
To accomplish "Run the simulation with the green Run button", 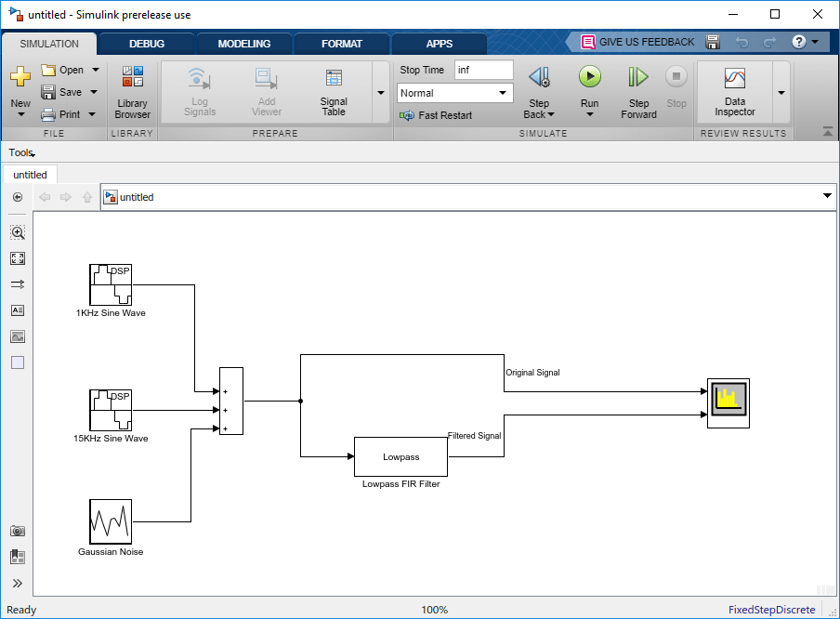I will tap(590, 76).
